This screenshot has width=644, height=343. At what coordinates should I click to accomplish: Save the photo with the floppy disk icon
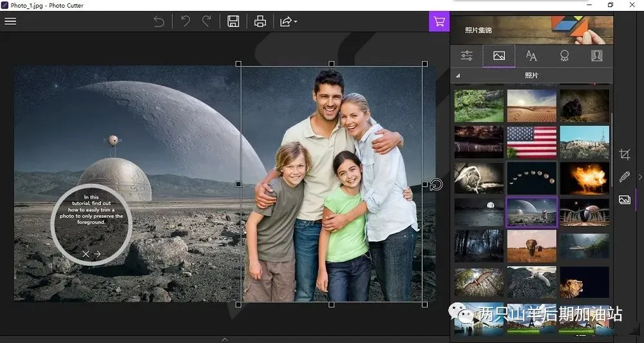(x=233, y=22)
